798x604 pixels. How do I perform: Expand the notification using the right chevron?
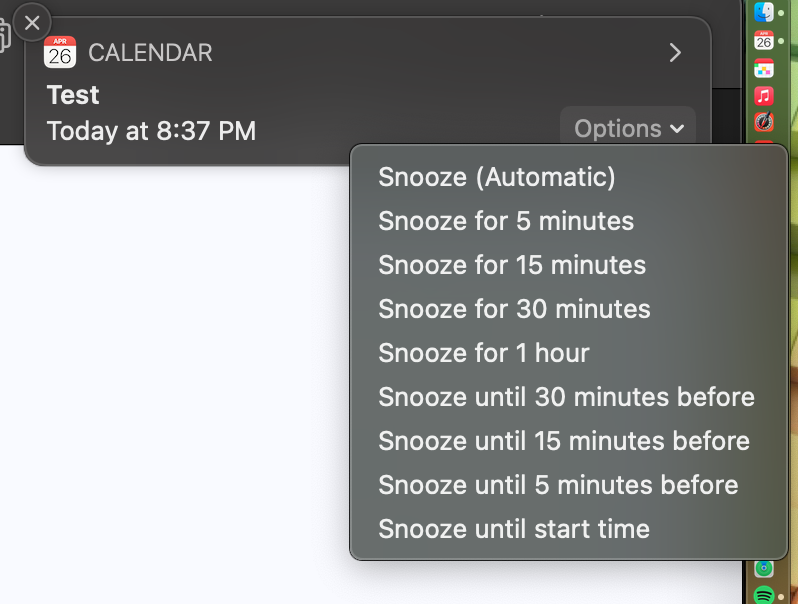coord(675,53)
